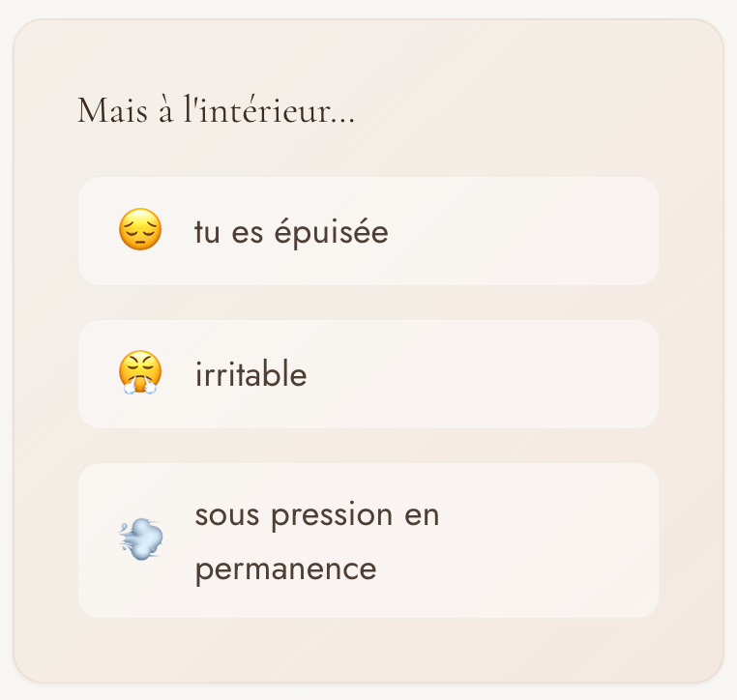This screenshot has height=700, width=737.
Task: Click the word "tu" in the first card
Action: tap(207, 233)
